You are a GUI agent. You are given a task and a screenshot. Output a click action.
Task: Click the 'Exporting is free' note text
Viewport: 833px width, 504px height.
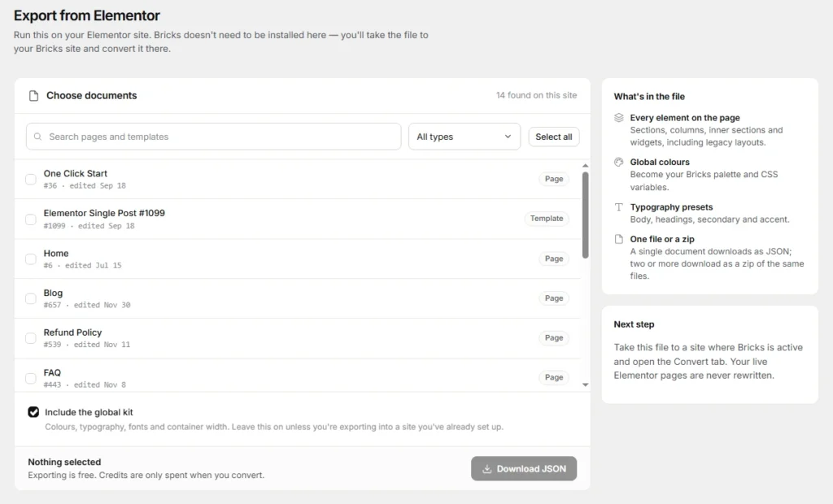point(146,476)
